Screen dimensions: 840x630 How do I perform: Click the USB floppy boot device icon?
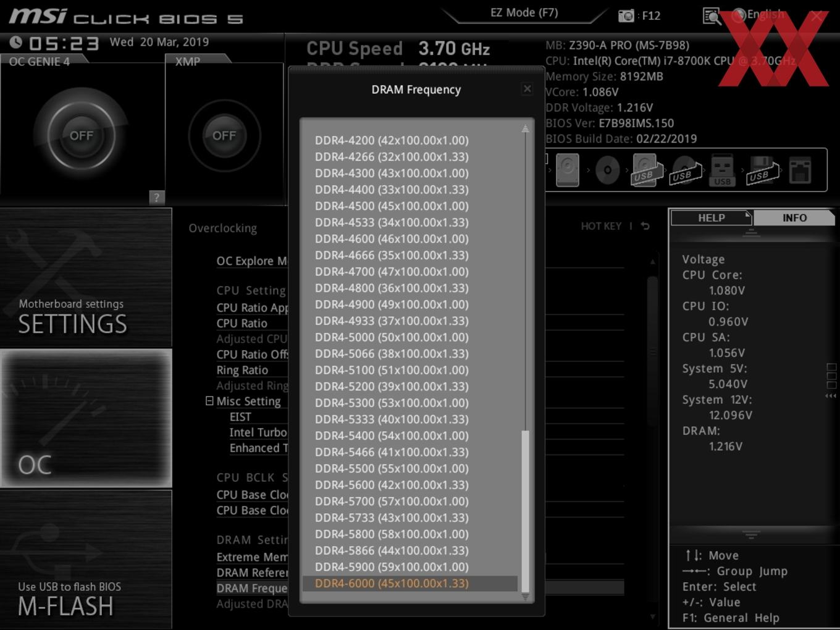pos(763,170)
